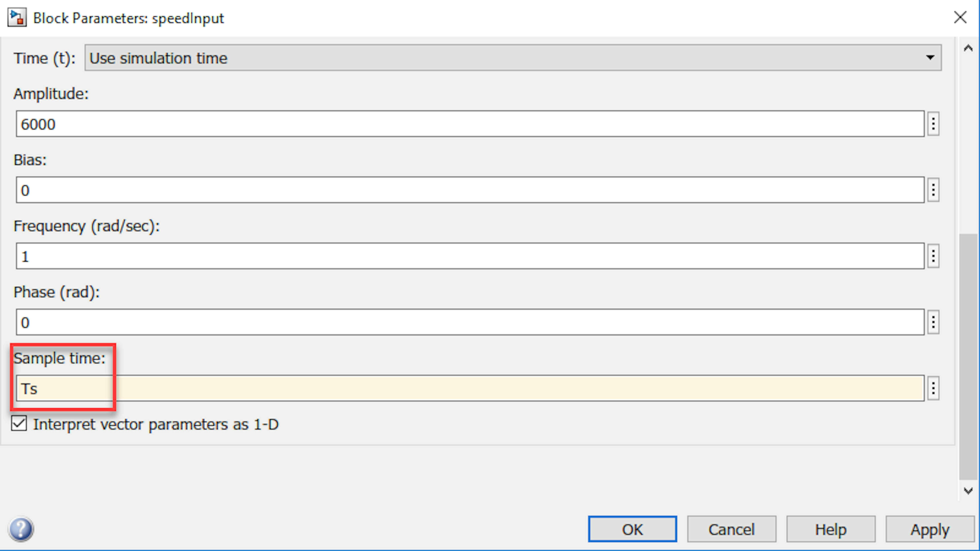980x551 pixels.
Task: Click the Frequency (rad/sec) input field
Action: point(470,256)
